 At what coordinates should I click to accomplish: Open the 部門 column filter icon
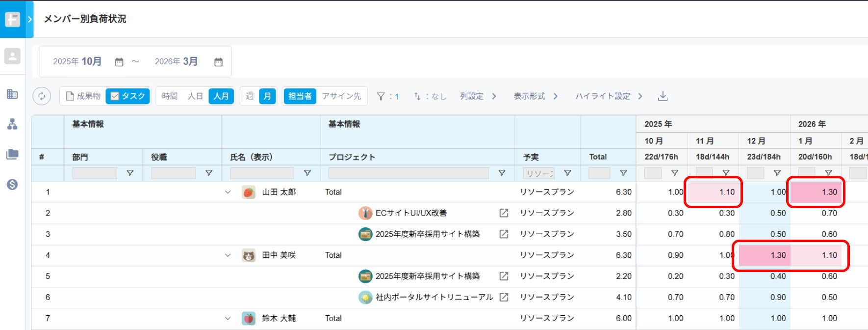click(x=130, y=173)
